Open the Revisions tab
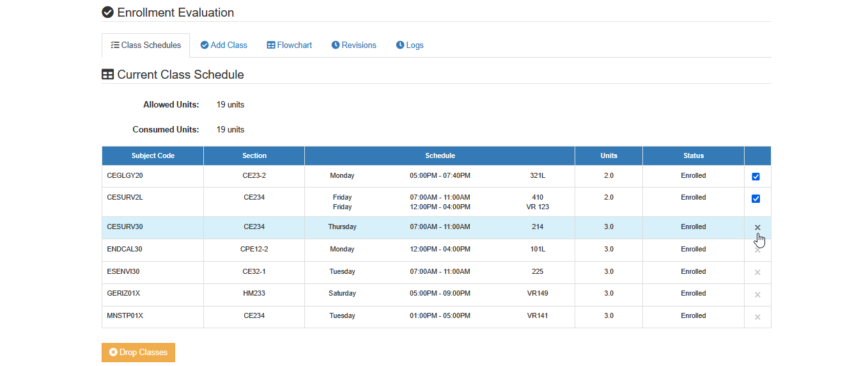The height and width of the screenshot is (366, 868). click(354, 45)
